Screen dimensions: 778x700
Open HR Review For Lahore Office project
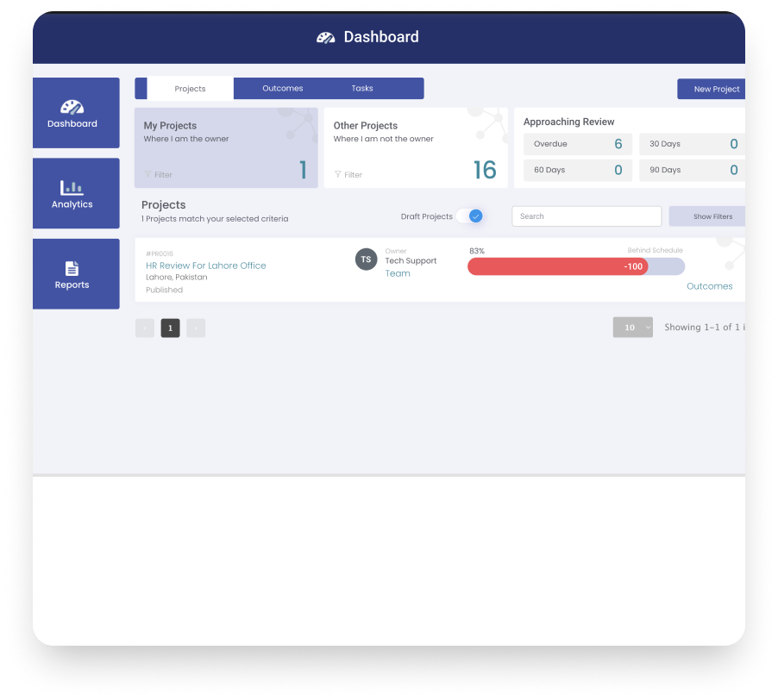point(206,266)
